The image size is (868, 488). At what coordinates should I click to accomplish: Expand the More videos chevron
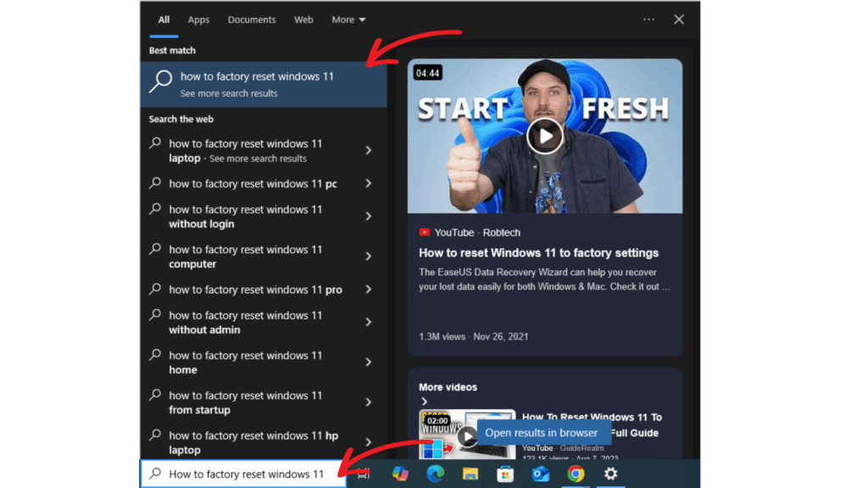425,402
